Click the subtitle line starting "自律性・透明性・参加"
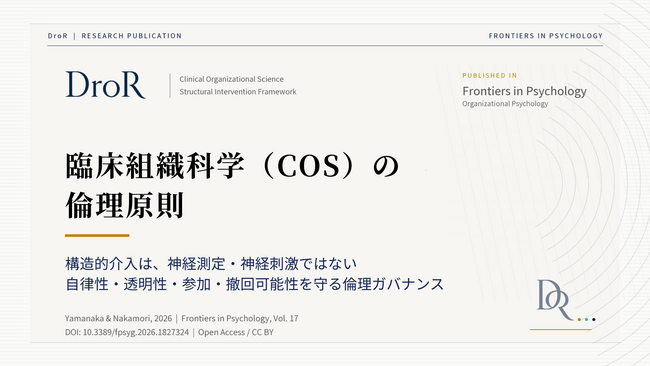The width and height of the screenshot is (650, 366). tap(255, 284)
